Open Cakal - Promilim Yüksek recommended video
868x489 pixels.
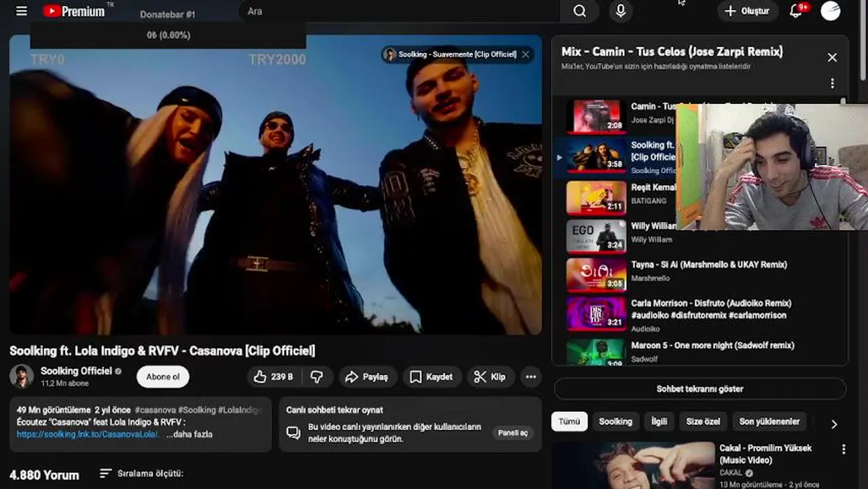(765, 454)
